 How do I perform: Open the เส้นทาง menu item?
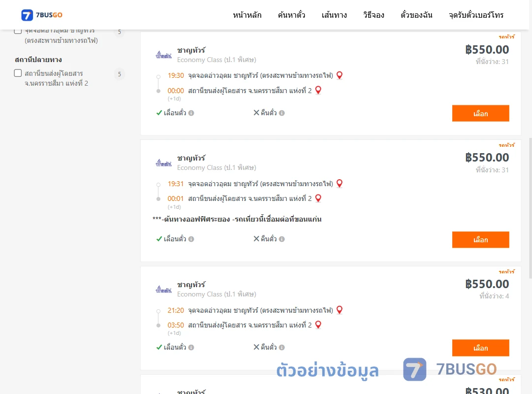coord(334,15)
